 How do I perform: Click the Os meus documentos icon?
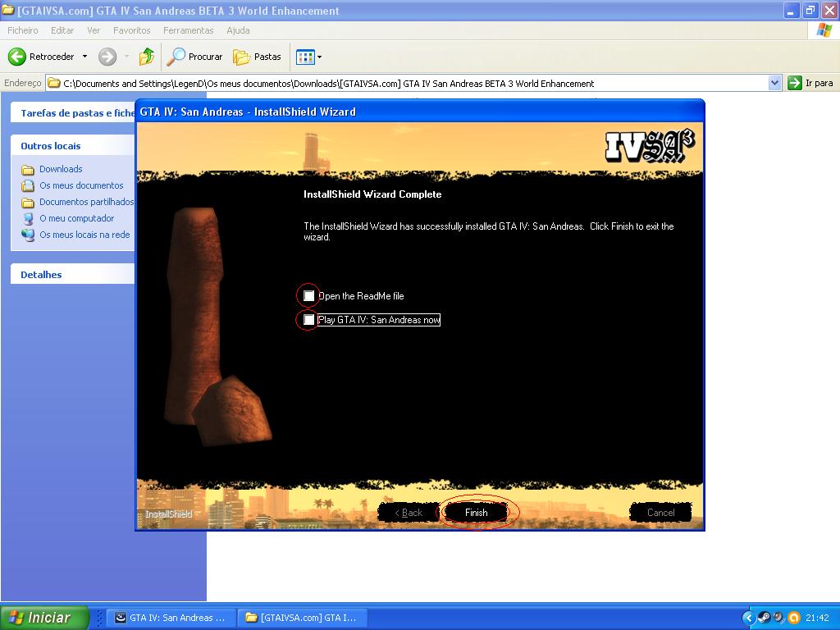pos(28,186)
